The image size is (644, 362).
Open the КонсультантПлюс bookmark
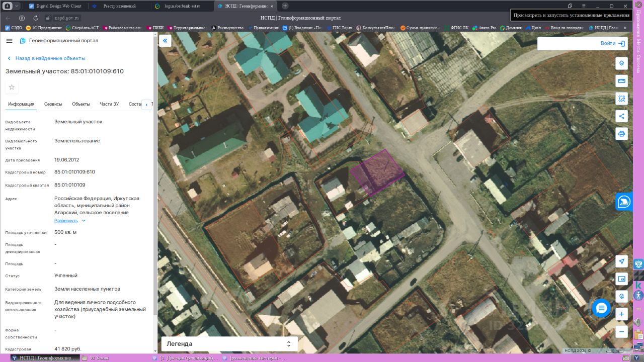coord(376,28)
